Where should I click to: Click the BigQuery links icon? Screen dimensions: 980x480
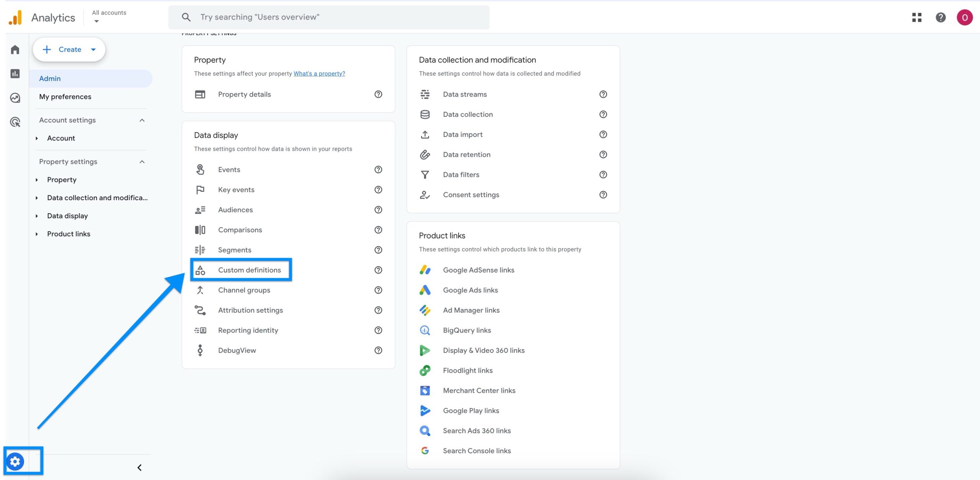pos(425,330)
